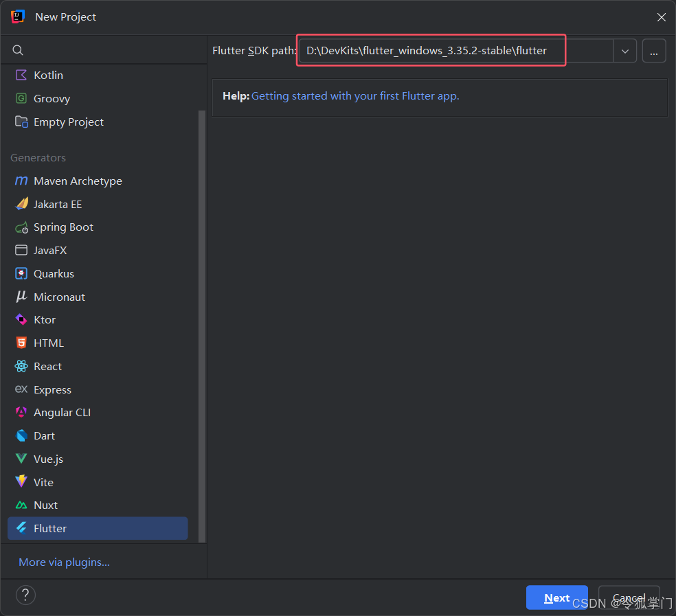Click the Empty Project folder icon
Screen dimensions: 676x616
coord(21,122)
